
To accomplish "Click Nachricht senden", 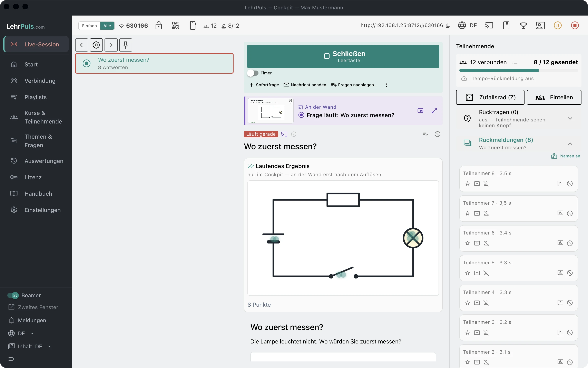I will (x=305, y=85).
